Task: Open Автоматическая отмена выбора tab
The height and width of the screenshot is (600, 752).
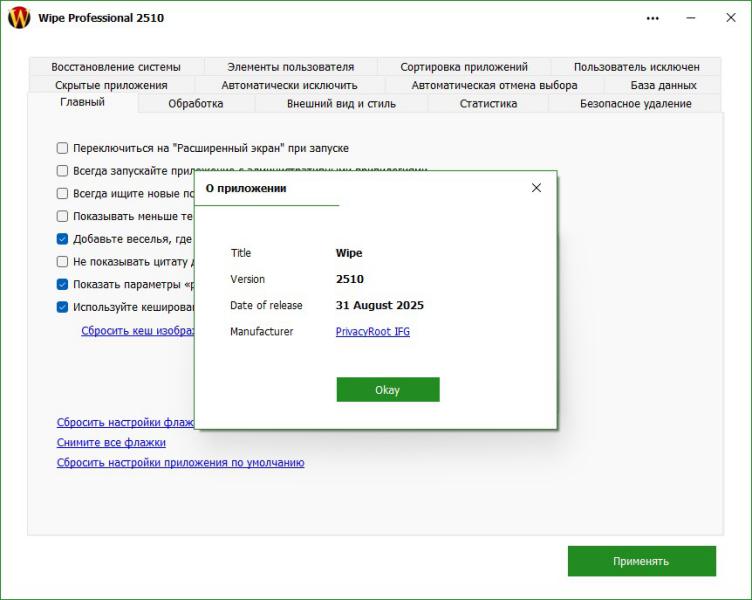Action: [494, 85]
